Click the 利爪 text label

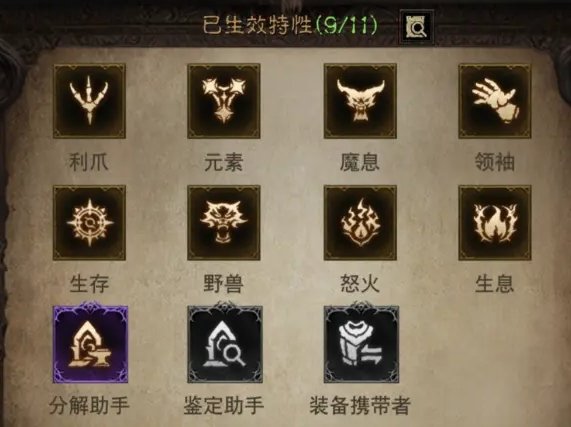[89, 162]
